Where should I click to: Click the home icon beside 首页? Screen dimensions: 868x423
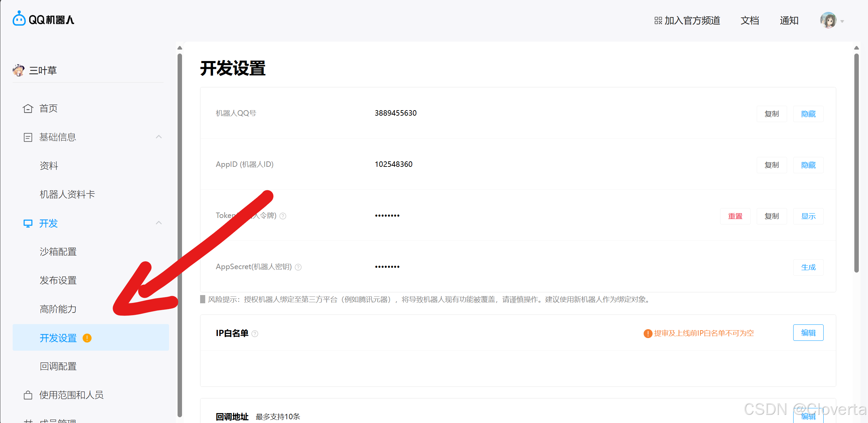[x=28, y=108]
